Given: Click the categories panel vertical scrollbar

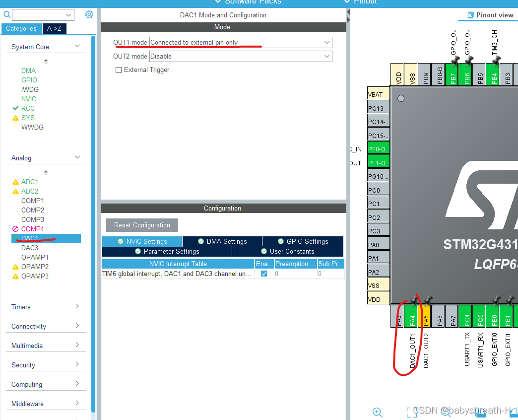Looking at the screenshot, I should pos(93,223).
